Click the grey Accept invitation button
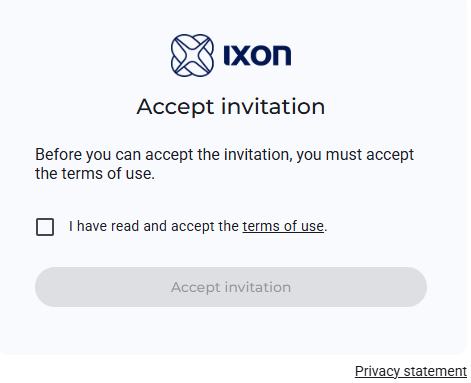Viewport: 471px width, 383px height. pos(231,287)
